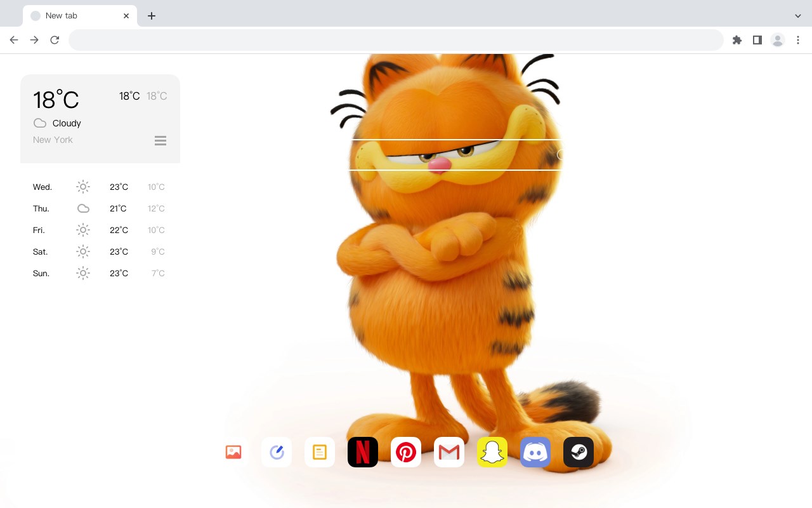Go back to previous page
The image size is (812, 508).
pyautogui.click(x=14, y=40)
